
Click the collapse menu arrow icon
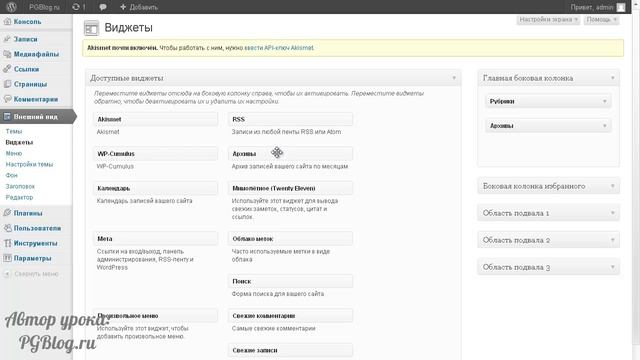point(7,274)
